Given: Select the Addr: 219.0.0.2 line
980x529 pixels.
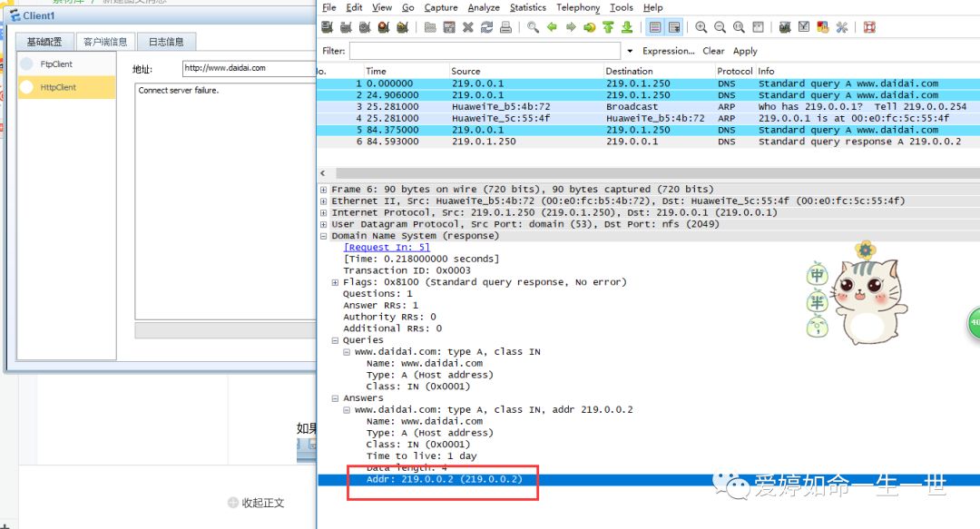Looking at the screenshot, I should pyautogui.click(x=649, y=480).
